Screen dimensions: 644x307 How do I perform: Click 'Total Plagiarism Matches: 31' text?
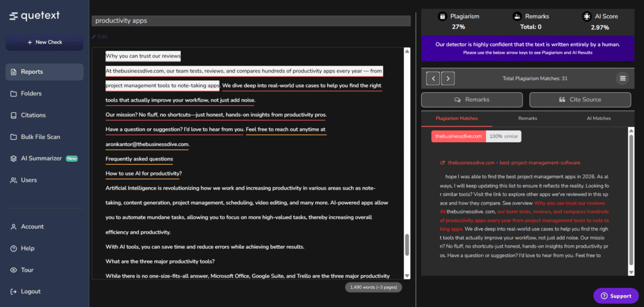point(535,78)
